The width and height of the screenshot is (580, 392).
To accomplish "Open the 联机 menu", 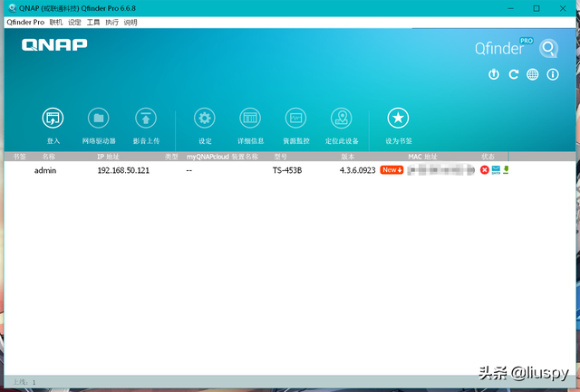I will click(x=56, y=22).
